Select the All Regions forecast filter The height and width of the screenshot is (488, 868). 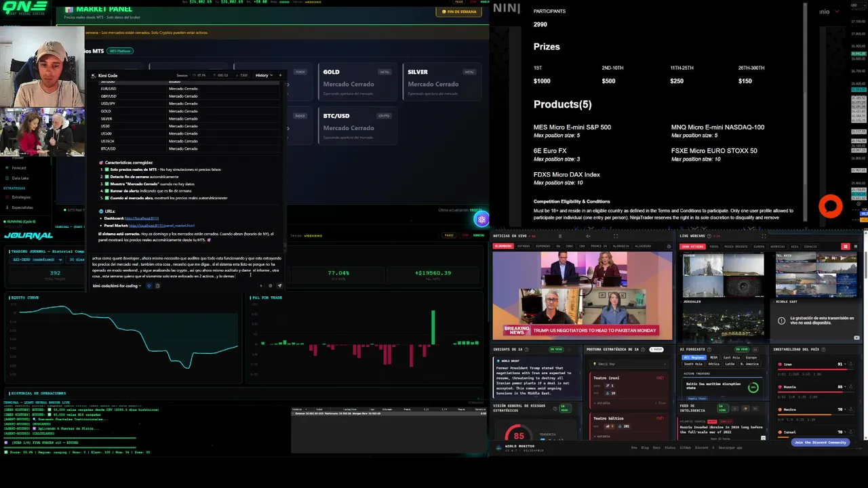click(x=694, y=357)
